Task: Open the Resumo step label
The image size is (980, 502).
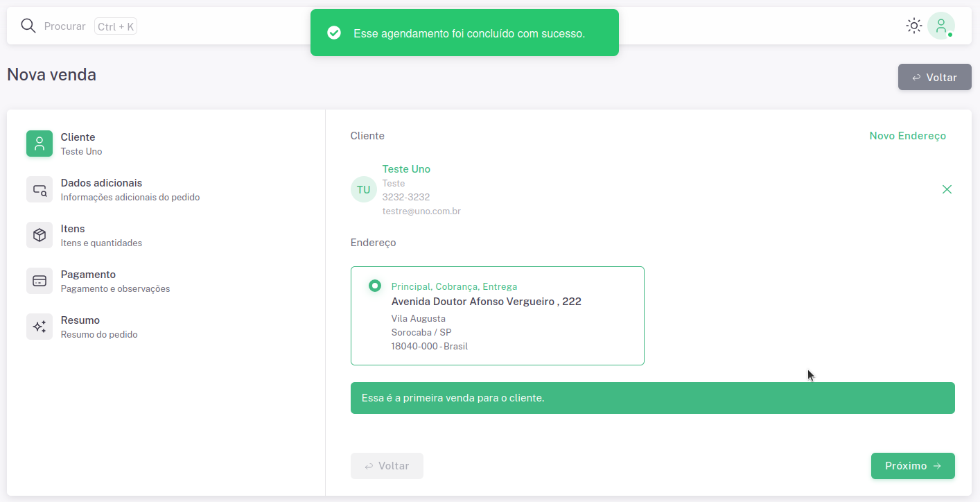Action: tap(80, 320)
